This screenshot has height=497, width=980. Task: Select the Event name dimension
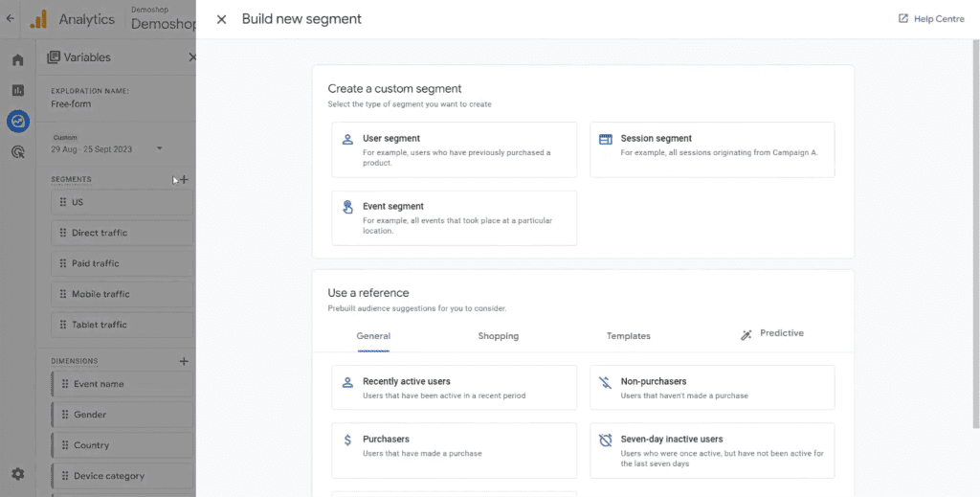[122, 384]
